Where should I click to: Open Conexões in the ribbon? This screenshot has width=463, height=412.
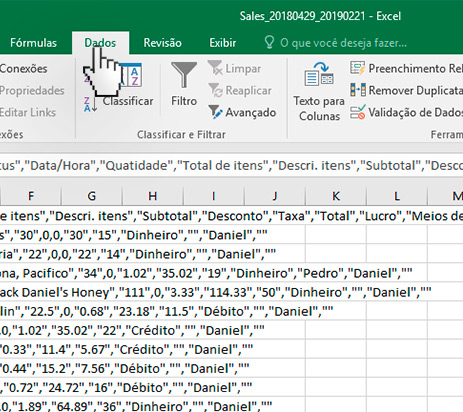[23, 69]
